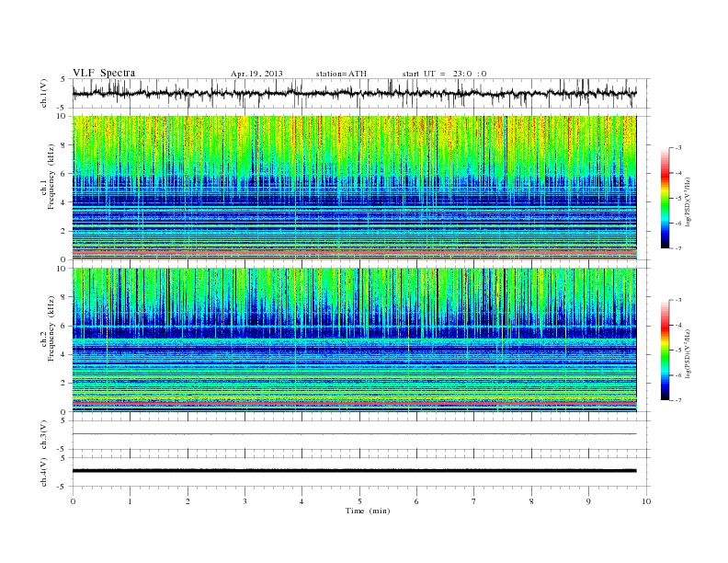
Task: Select the date text "Apr. 19, 2013"
Action: click(256, 74)
